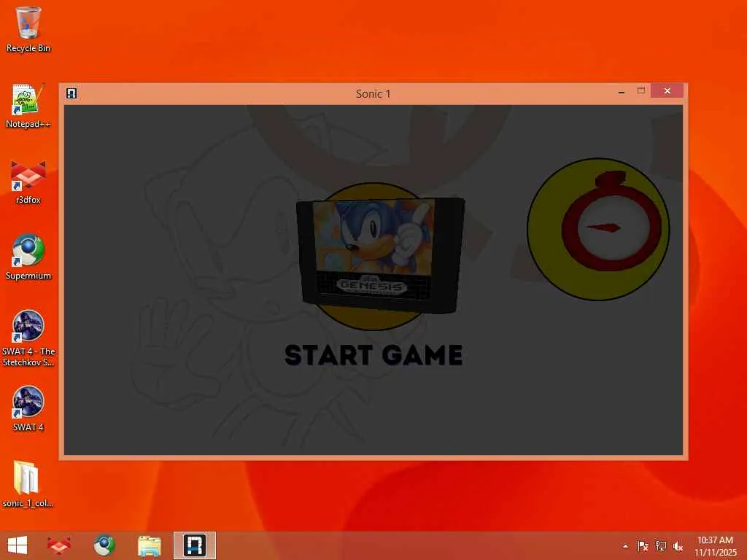Open SWAT 4 - The Stetchkov Syndicate shortcut
The width and height of the screenshot is (747, 560).
click(28, 338)
